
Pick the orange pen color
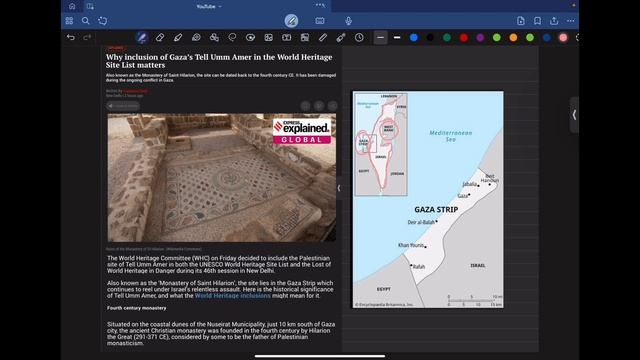coord(513,38)
